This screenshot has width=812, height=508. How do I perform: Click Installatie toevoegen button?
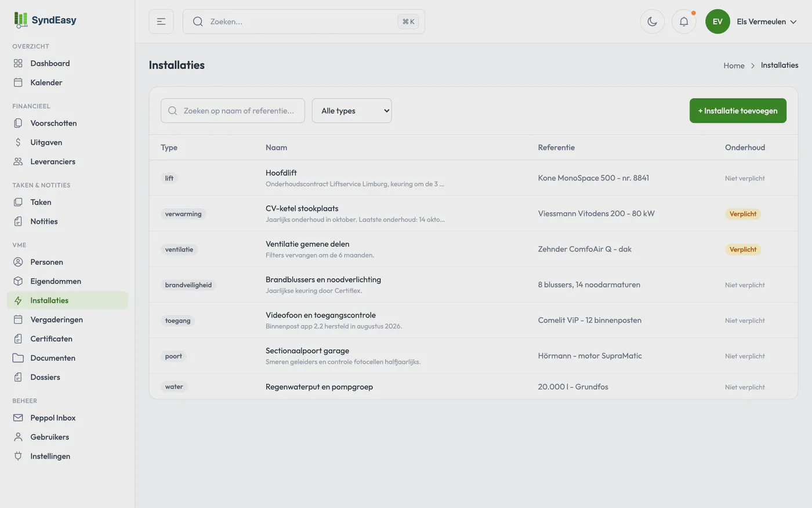coord(738,110)
